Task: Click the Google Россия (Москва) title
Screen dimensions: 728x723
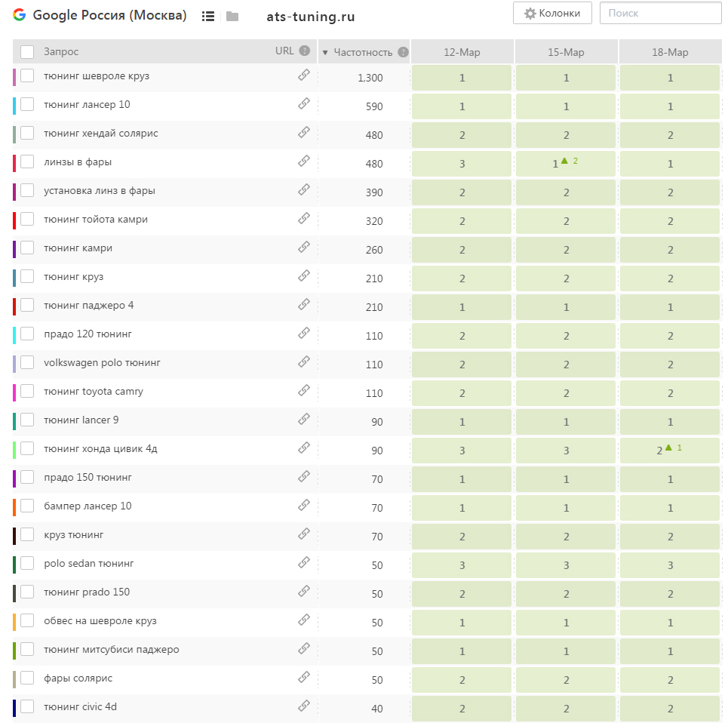Action: point(109,15)
